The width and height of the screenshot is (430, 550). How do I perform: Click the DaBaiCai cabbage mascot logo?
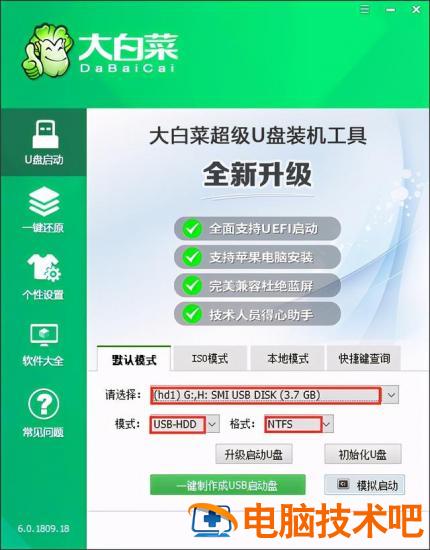(47, 50)
